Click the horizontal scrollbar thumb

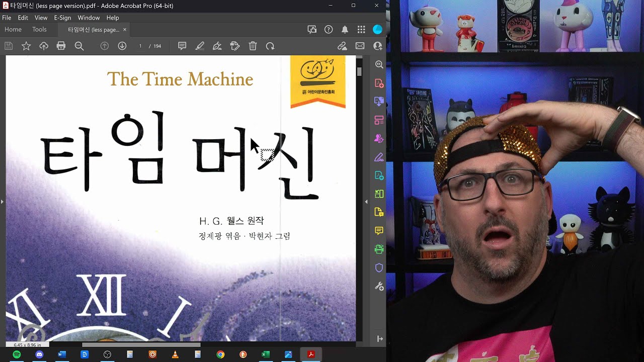pos(141,345)
